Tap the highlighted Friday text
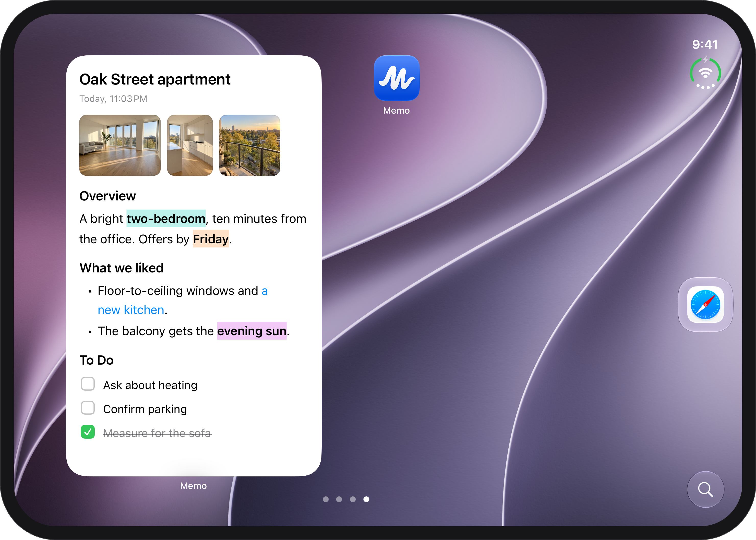The width and height of the screenshot is (756, 540). pyautogui.click(x=211, y=239)
